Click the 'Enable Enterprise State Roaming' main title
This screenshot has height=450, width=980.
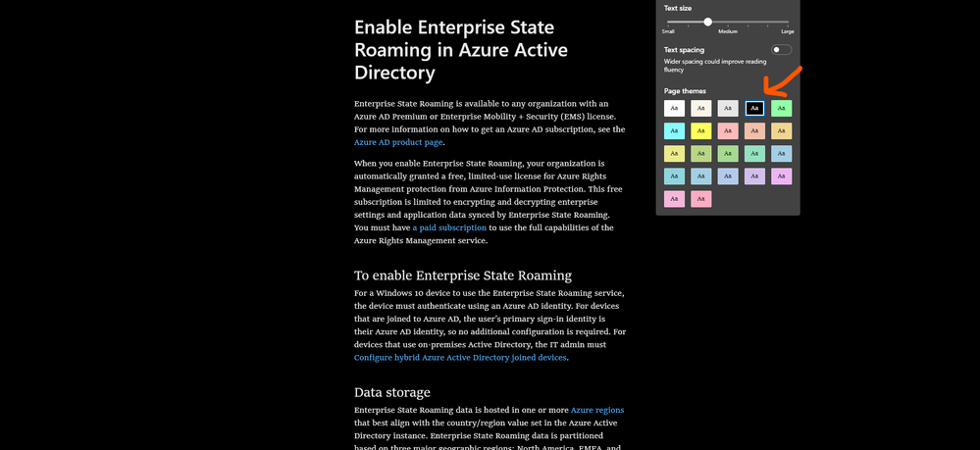tap(461, 50)
